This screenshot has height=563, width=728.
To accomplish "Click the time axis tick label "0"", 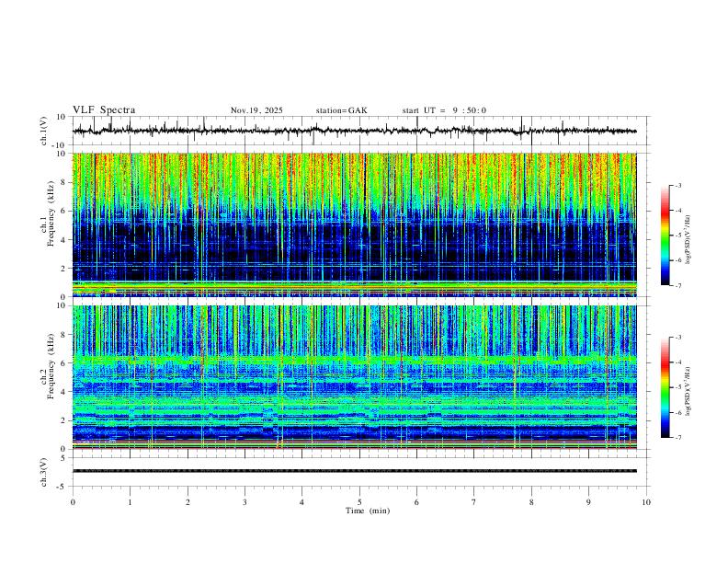I will (73, 502).
